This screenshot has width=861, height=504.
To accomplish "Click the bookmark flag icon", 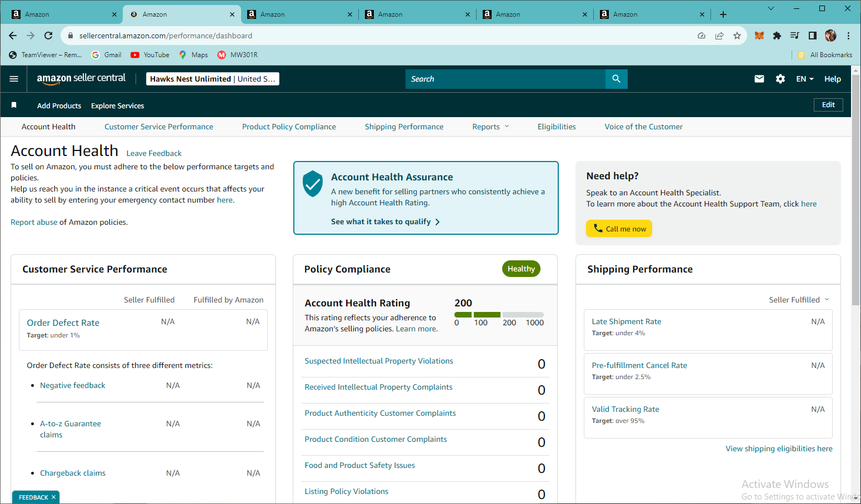I will pos(14,105).
